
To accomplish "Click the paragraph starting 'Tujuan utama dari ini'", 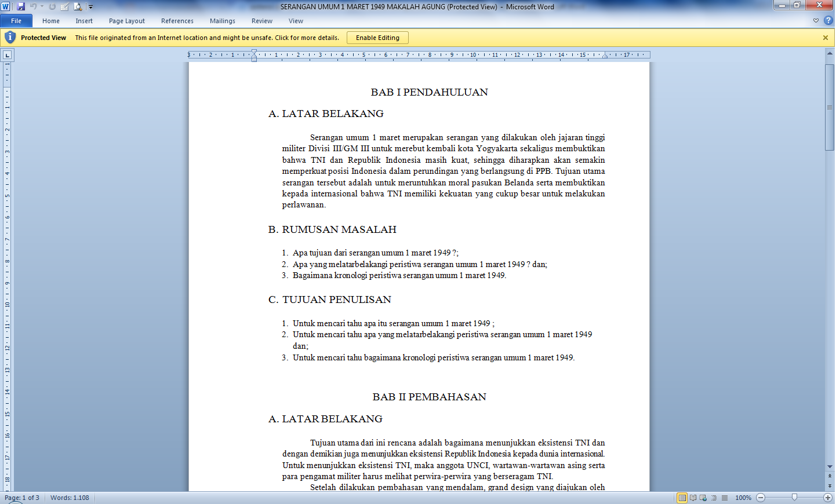I will 444,459.
